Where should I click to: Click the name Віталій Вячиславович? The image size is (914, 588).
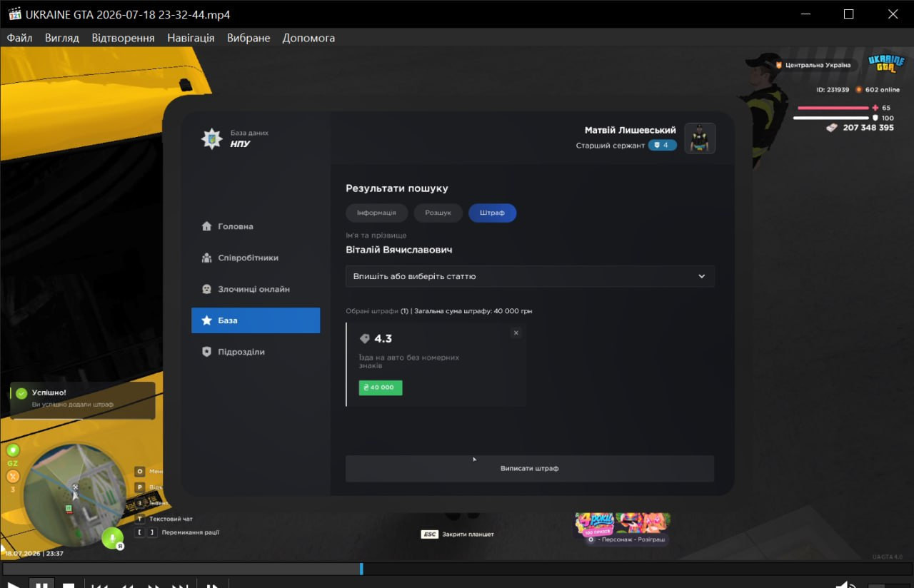pyautogui.click(x=399, y=250)
